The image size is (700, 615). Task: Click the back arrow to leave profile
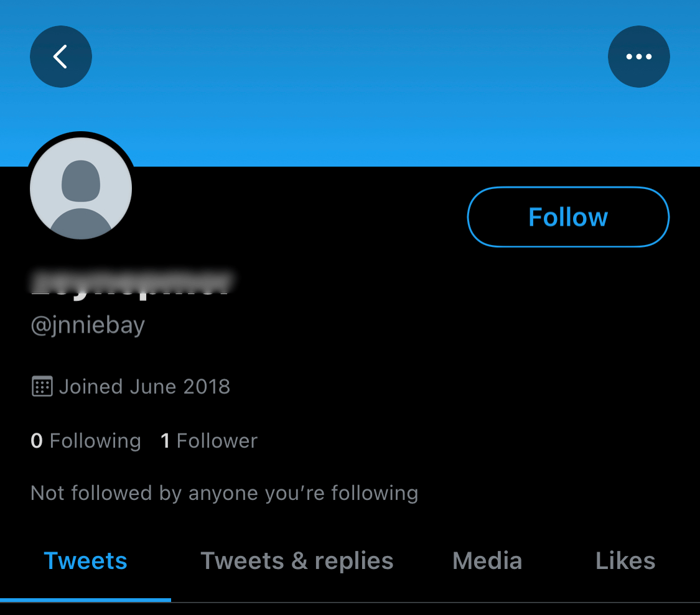click(x=61, y=56)
